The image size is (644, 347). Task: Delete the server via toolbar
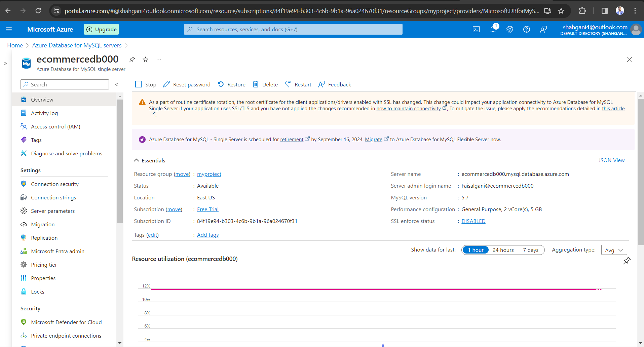coord(265,84)
